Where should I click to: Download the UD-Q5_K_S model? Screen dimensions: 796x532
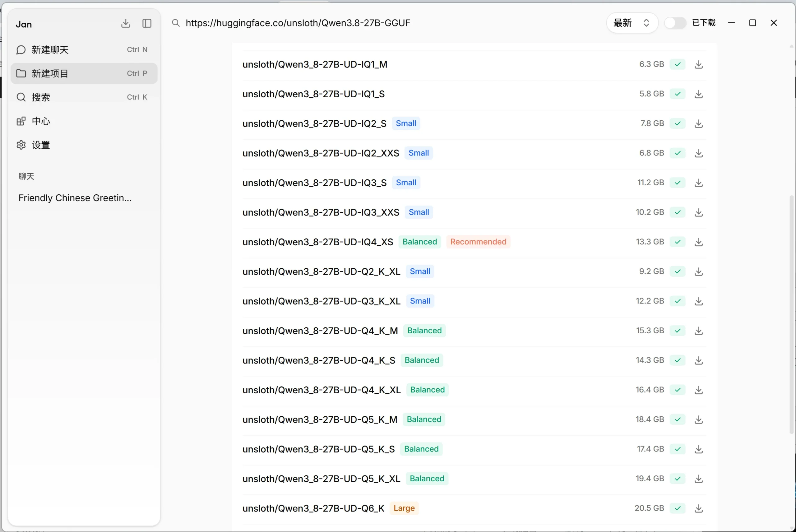[698, 449]
